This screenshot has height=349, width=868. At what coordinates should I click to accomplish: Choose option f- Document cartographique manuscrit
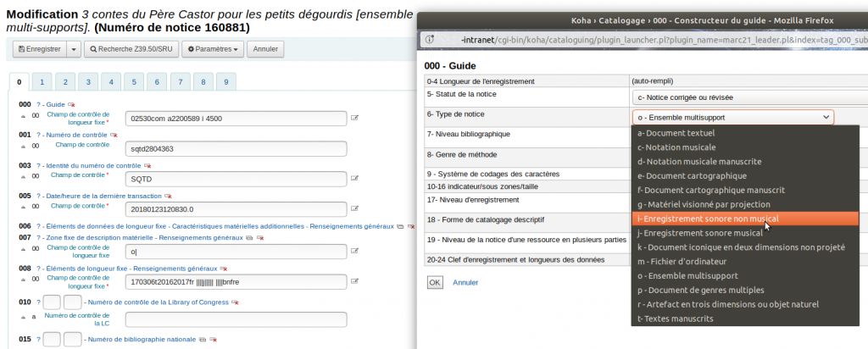coord(745,191)
